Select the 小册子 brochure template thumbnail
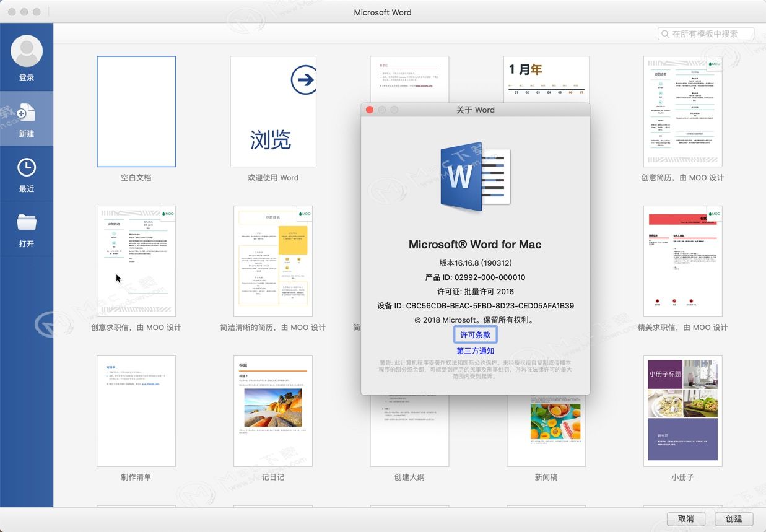The height and width of the screenshot is (532, 766). pyautogui.click(x=682, y=411)
